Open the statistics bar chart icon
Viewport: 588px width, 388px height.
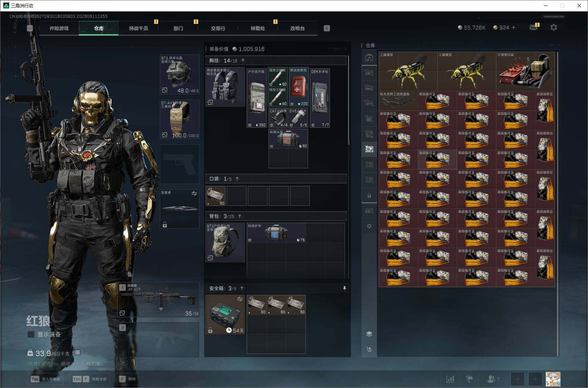450,379
